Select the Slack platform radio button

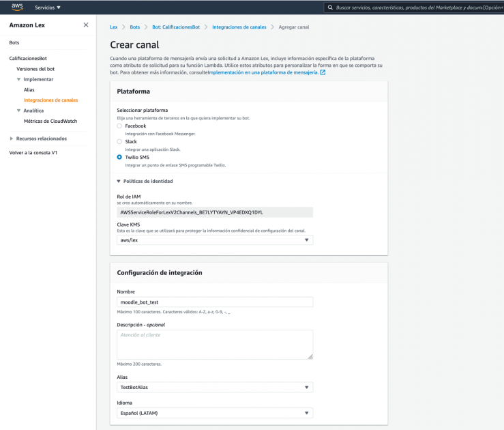(119, 141)
